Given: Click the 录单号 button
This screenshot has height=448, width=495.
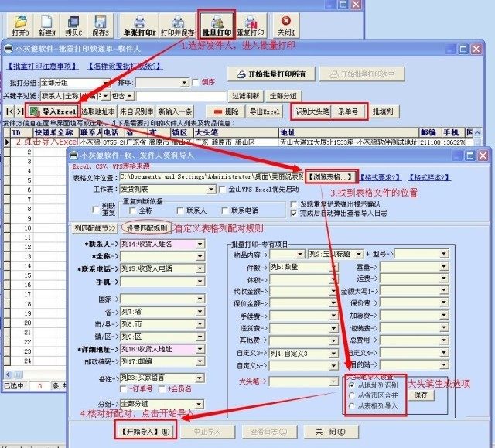Looking at the screenshot, I should tap(348, 111).
